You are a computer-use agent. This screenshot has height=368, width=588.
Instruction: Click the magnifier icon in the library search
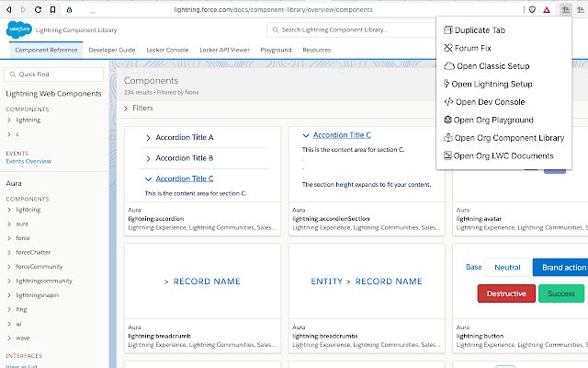click(x=276, y=29)
